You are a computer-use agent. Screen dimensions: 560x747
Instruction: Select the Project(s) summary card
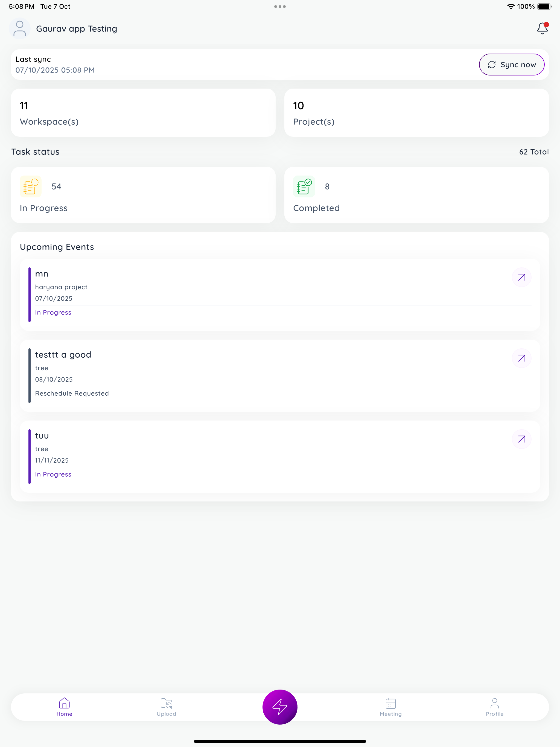click(x=416, y=112)
